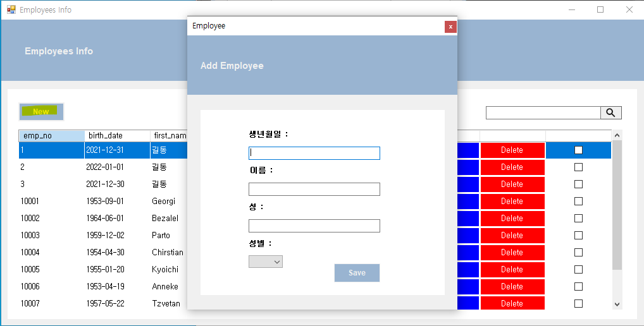
Task: Tick the checkbox in row 10007
Action: point(578,303)
